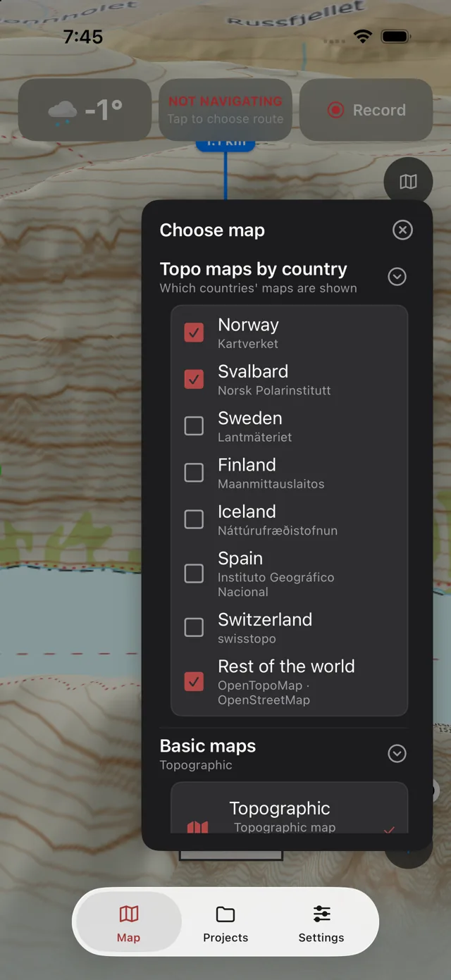Tap the Projects folder icon

tap(225, 914)
